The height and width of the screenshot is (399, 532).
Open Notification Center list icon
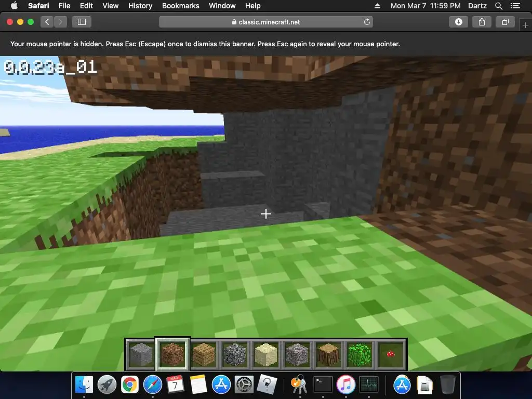pyautogui.click(x=515, y=6)
